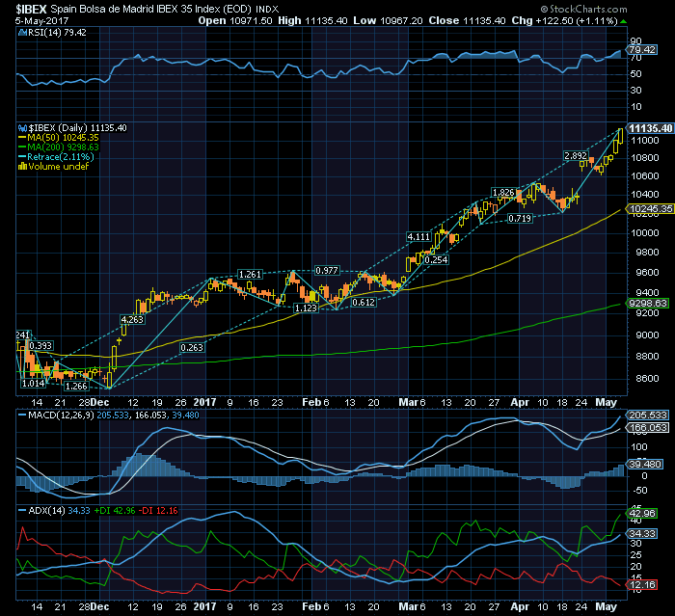Select the Low 10967.20 value
The height and width of the screenshot is (616, 675).
(x=388, y=20)
